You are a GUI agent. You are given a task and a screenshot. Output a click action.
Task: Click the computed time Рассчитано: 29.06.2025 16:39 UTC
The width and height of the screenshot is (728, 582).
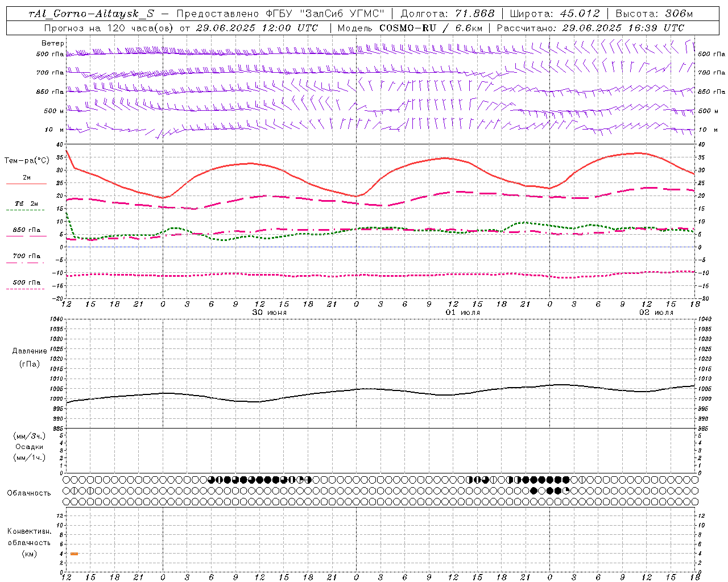point(590,28)
